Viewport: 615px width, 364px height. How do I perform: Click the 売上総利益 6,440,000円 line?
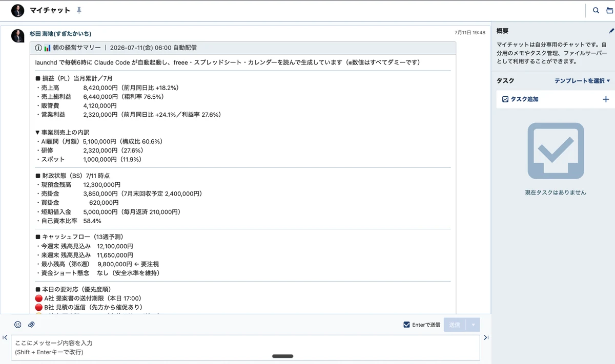click(x=99, y=97)
